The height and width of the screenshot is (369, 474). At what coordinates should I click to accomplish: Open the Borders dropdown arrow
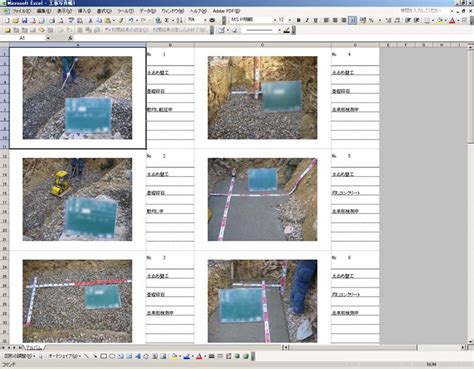[x=433, y=20]
